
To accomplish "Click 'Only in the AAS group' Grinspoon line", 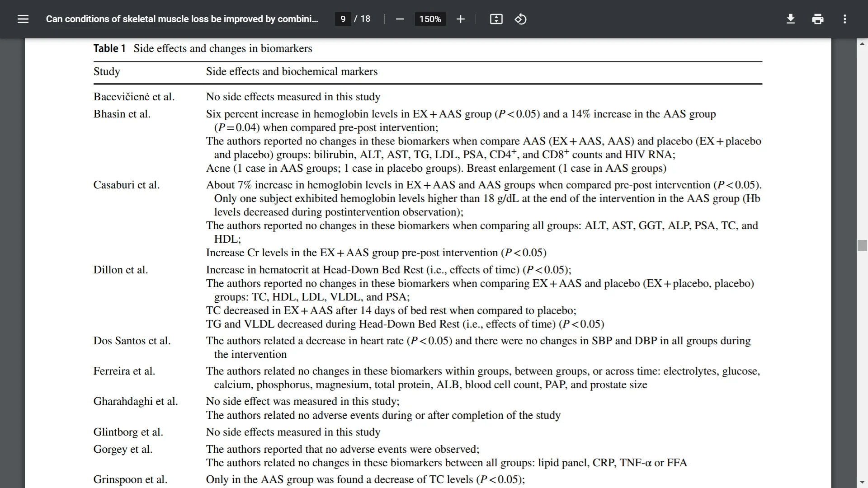I will pos(365,479).
